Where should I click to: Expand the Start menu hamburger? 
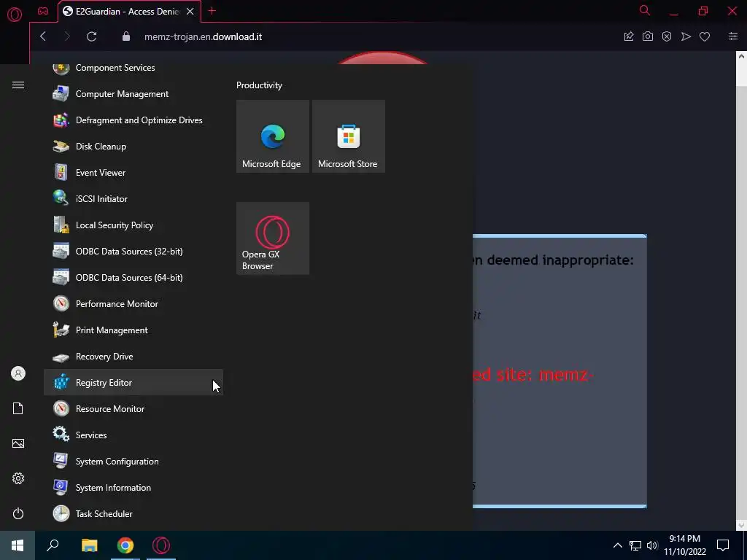pyautogui.click(x=18, y=85)
